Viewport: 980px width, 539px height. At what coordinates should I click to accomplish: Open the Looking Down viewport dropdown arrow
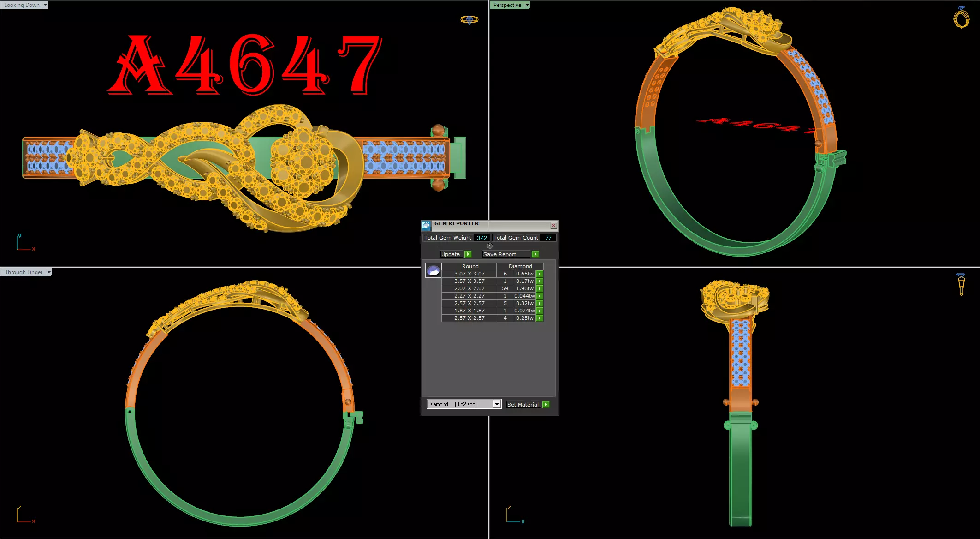click(x=45, y=5)
